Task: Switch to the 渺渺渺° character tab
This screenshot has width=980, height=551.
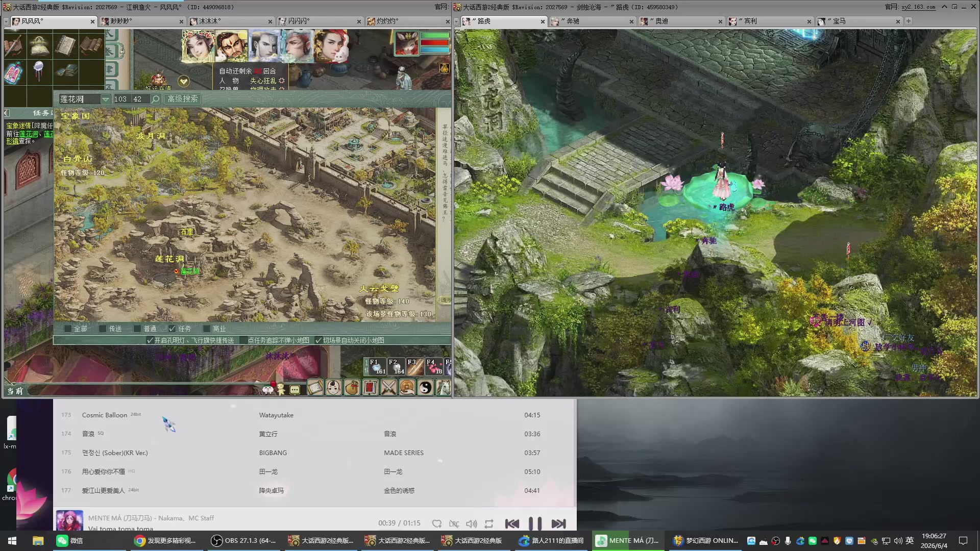Action: point(142,21)
